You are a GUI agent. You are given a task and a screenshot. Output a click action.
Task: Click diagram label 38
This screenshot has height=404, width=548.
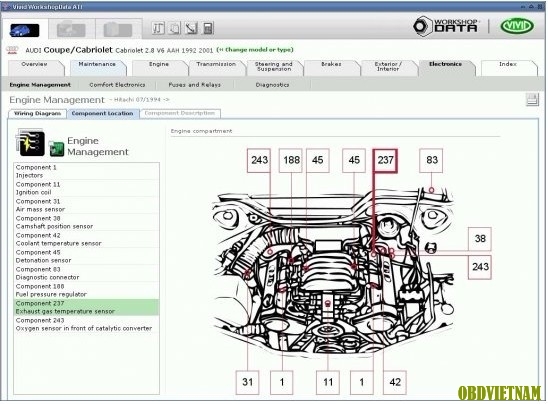(480, 239)
